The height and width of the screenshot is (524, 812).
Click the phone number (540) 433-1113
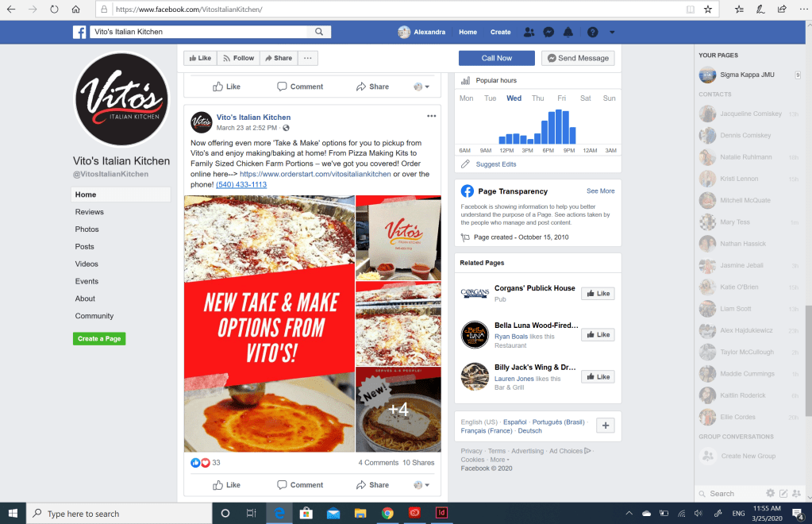pos(241,184)
